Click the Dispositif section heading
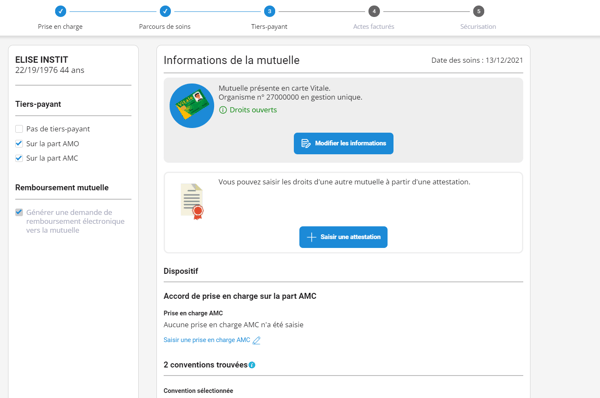The image size is (600, 398). click(181, 271)
